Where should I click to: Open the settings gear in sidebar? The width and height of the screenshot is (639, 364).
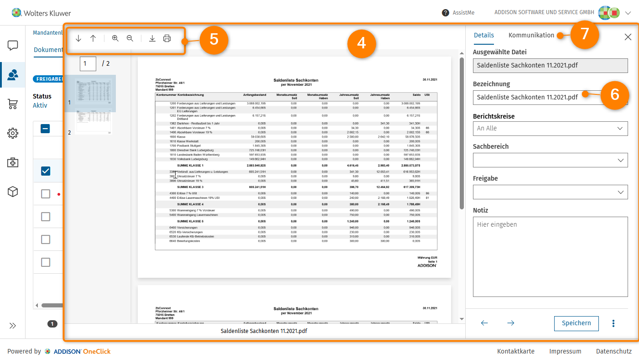coord(13,133)
